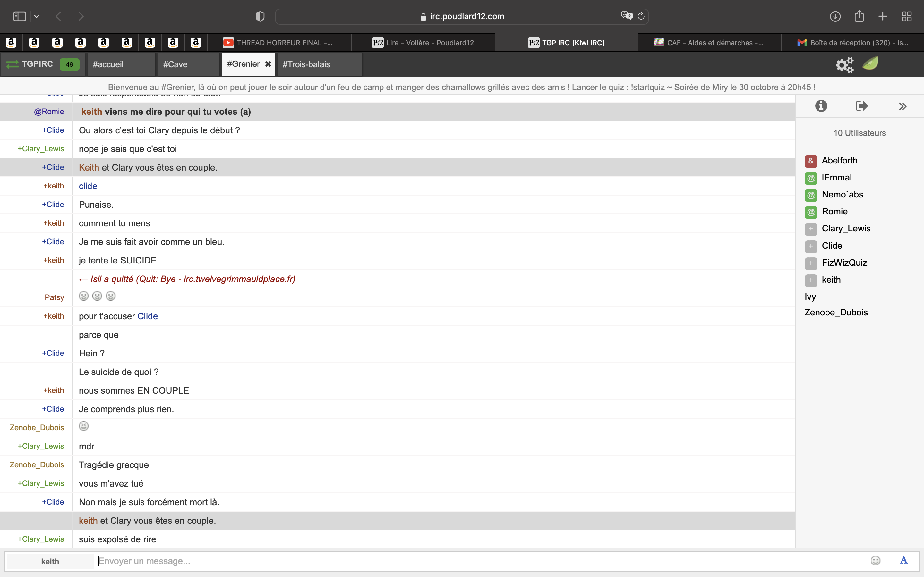The height and width of the screenshot is (577, 924).
Task: Open Safari tab overview grid
Action: click(x=906, y=16)
